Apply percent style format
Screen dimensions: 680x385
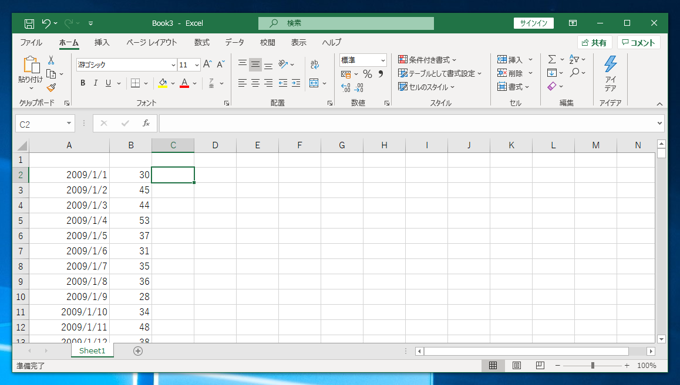click(x=367, y=74)
